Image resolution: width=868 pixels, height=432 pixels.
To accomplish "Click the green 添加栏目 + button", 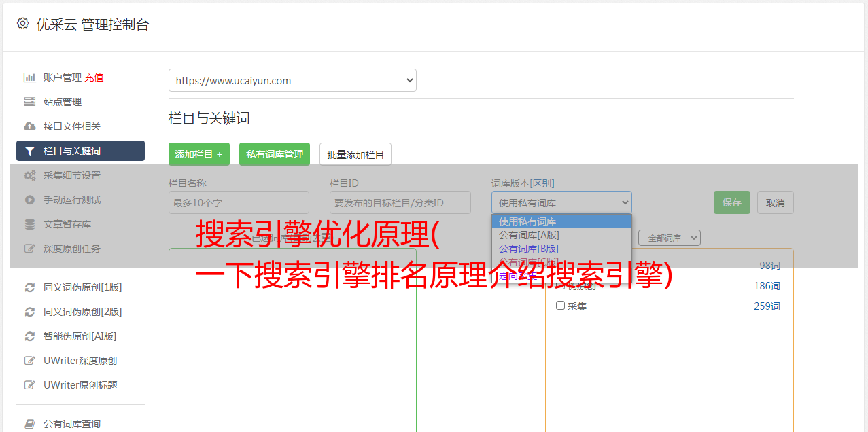I will [199, 154].
